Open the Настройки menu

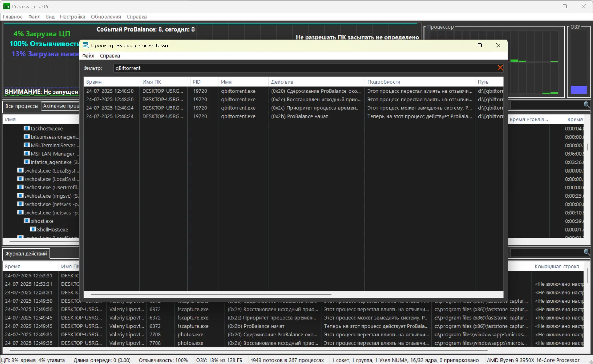(x=72, y=17)
